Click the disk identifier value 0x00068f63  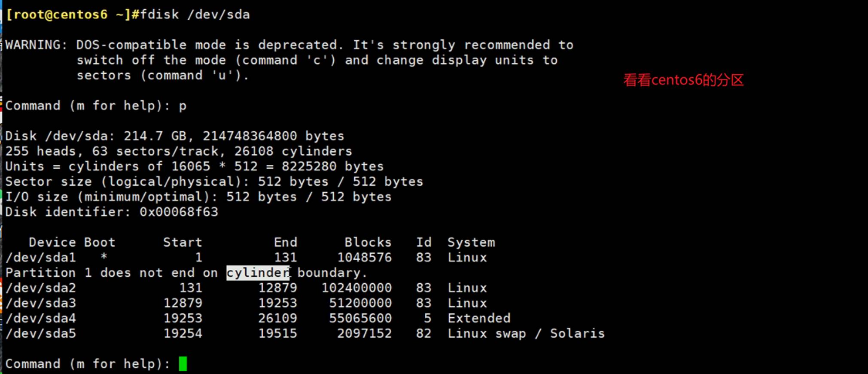point(179,212)
